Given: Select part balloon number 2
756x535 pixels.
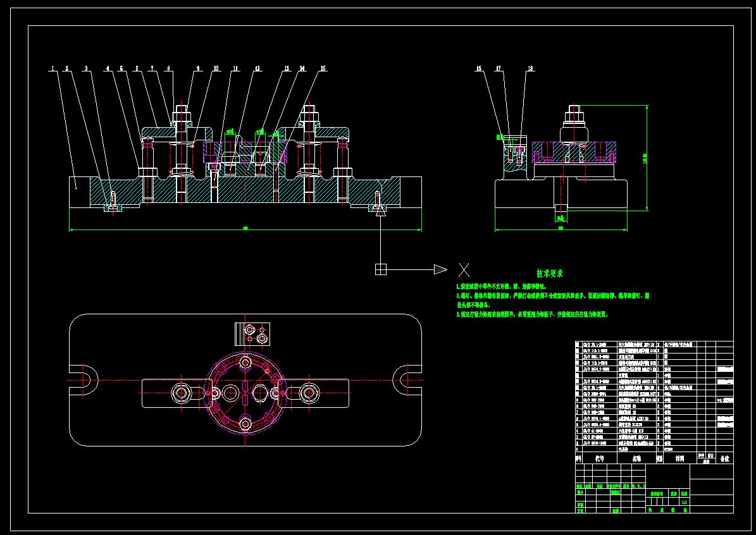Looking at the screenshot, I should [67, 68].
